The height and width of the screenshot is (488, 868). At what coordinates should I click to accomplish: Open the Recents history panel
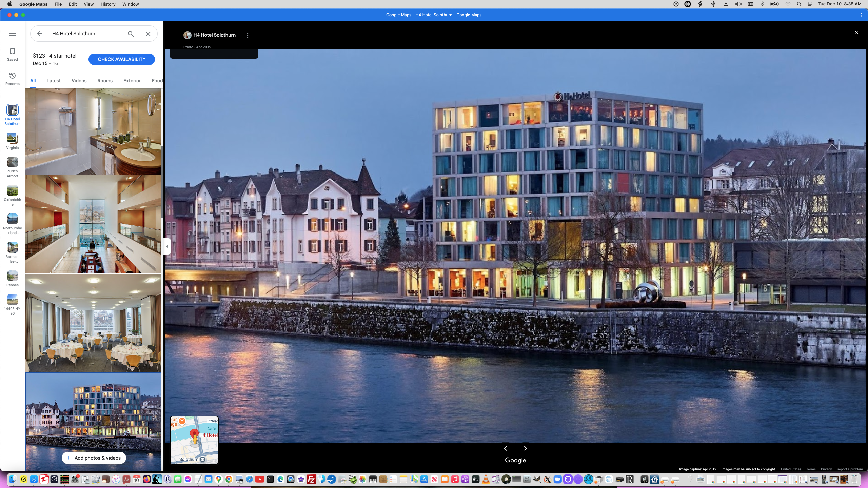[13, 79]
